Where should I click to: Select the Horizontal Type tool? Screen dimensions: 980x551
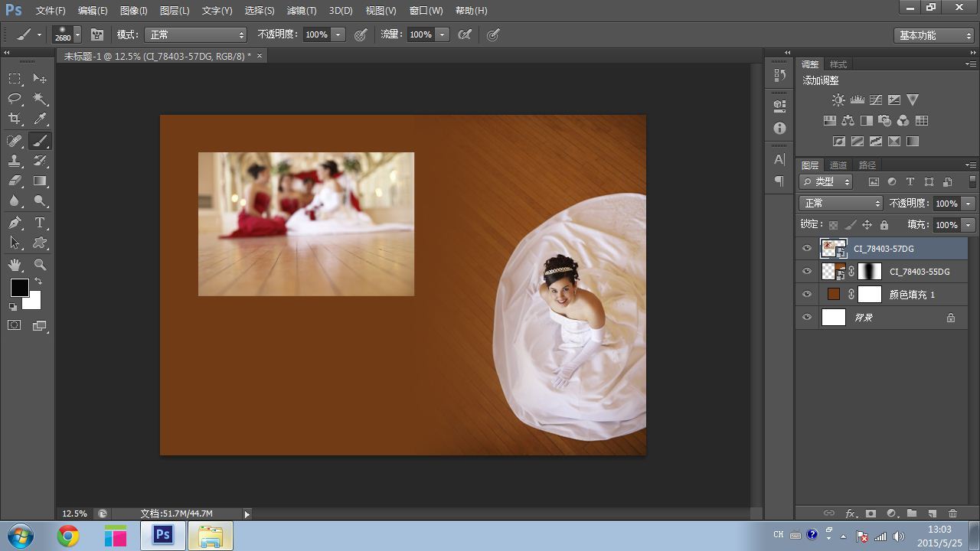click(40, 223)
